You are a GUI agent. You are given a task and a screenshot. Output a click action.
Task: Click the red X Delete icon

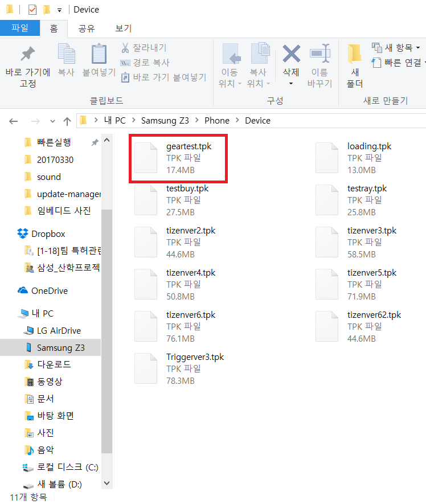click(291, 55)
